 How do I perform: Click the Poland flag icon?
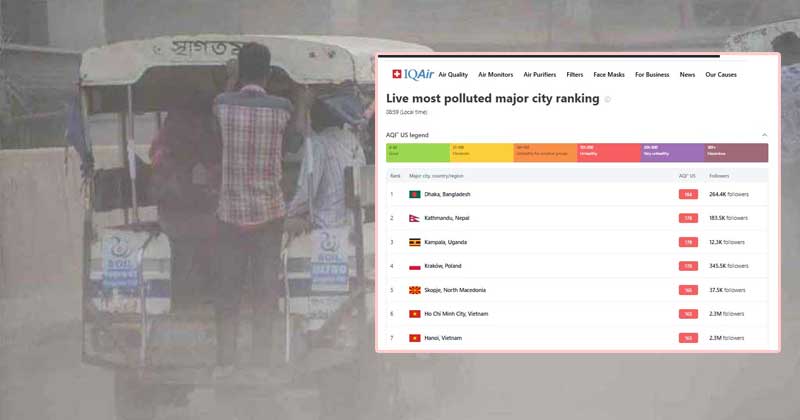415,266
